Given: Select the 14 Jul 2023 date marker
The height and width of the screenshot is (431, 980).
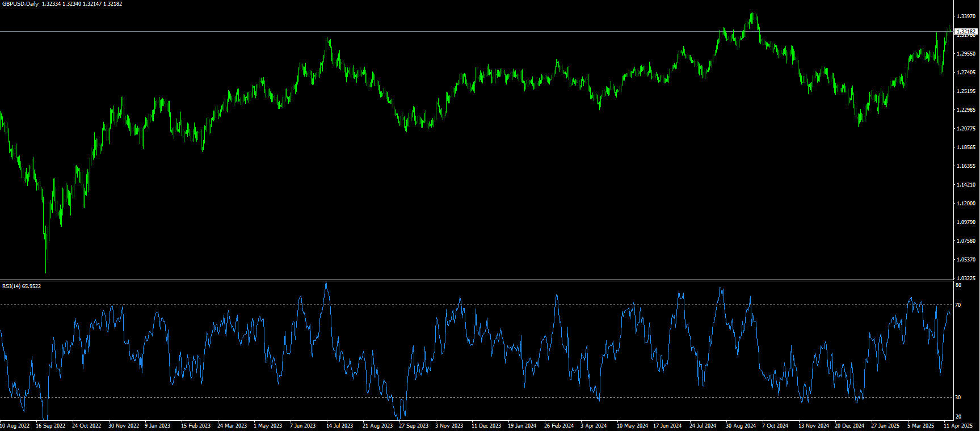Looking at the screenshot, I should pos(339,426).
